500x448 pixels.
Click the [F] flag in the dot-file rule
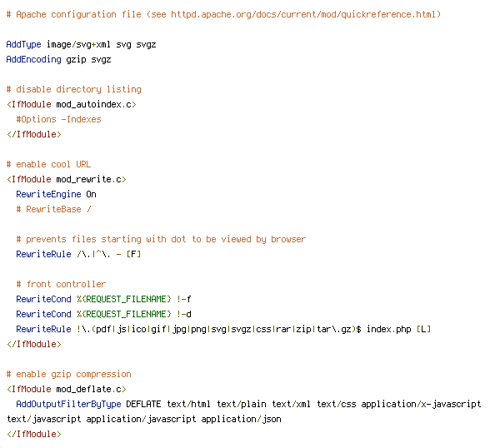click(x=133, y=254)
